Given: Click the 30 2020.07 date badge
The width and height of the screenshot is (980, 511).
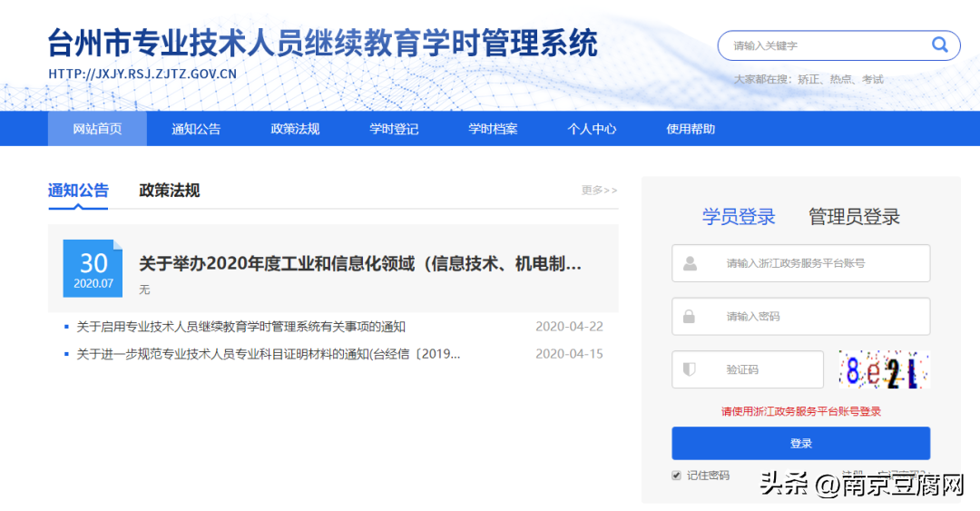Looking at the screenshot, I should click(93, 269).
